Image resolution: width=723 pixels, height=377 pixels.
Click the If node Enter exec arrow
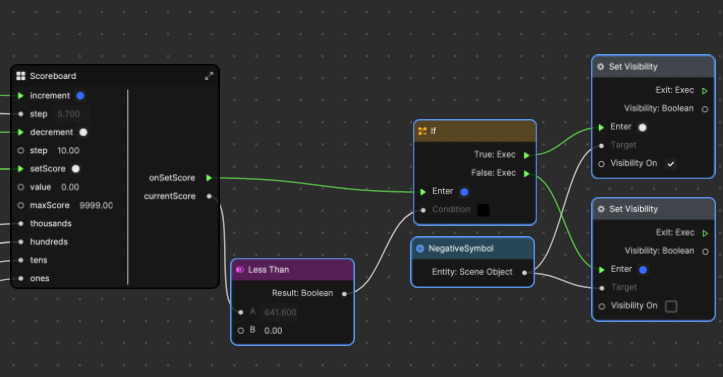coord(423,192)
